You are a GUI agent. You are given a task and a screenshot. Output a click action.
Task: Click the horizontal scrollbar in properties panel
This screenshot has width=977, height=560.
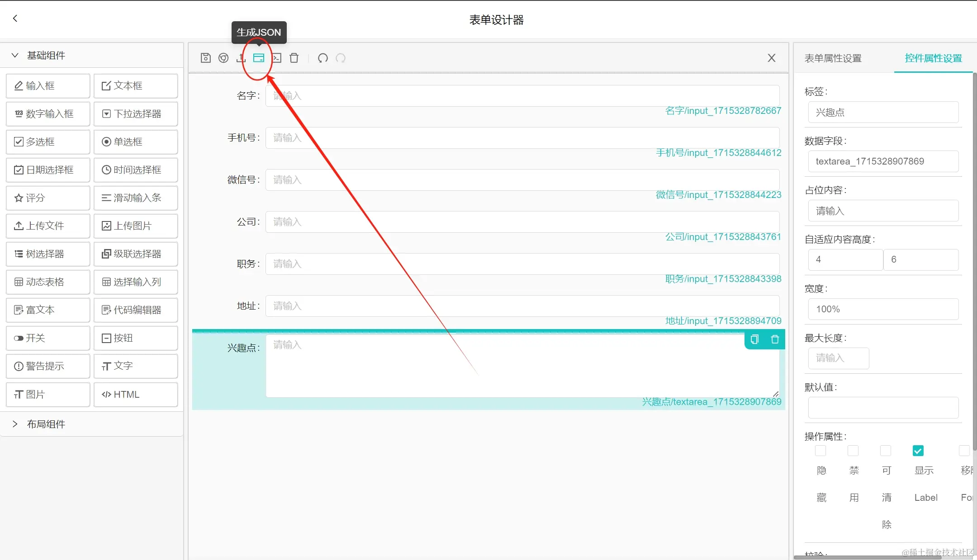click(868, 557)
